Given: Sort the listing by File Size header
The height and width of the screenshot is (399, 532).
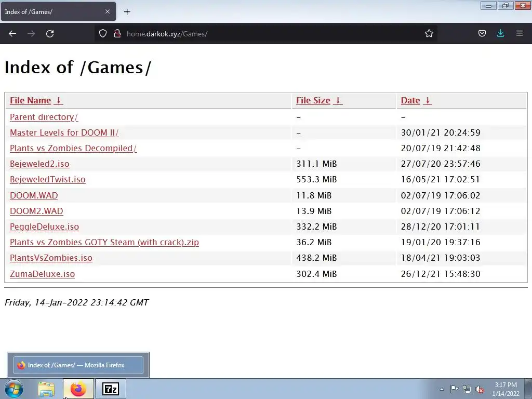Looking at the screenshot, I should [313, 100].
